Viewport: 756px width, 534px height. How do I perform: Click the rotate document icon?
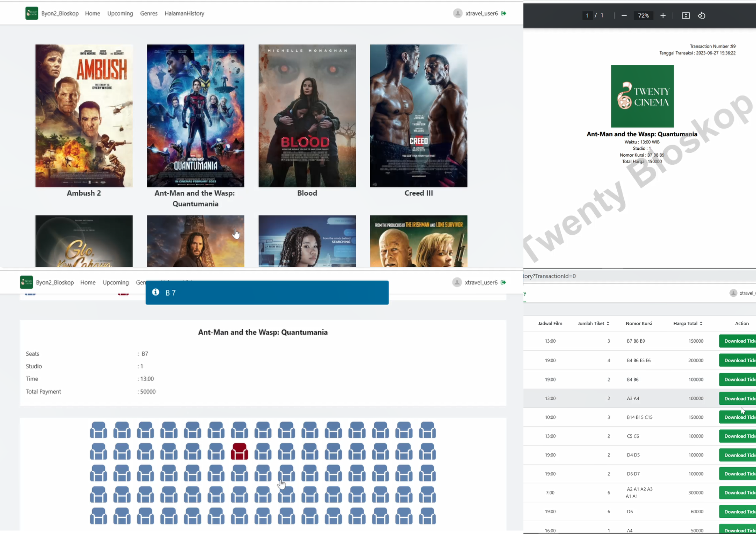coord(702,15)
